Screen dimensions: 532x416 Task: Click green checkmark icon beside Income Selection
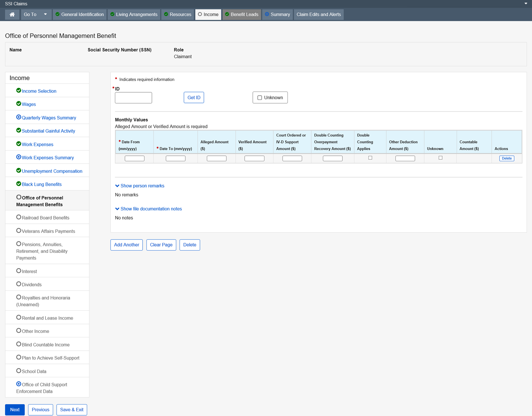(18, 90)
